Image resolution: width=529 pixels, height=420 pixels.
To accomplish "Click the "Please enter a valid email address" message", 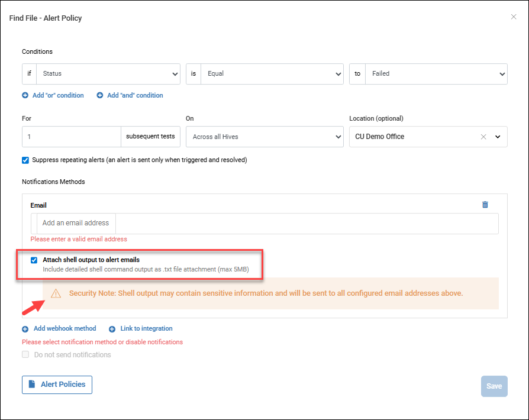I will point(79,239).
